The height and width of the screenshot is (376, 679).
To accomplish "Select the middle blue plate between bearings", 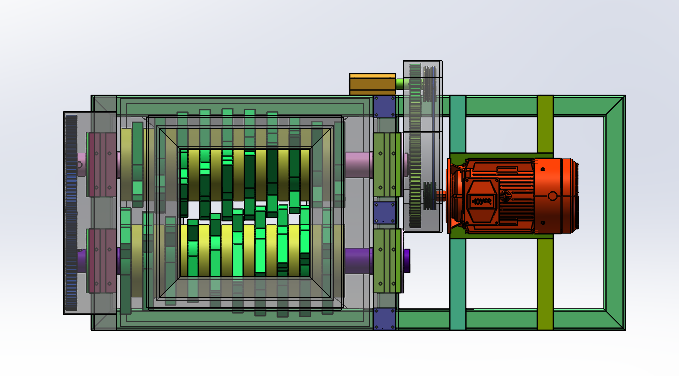I will 385,213.
